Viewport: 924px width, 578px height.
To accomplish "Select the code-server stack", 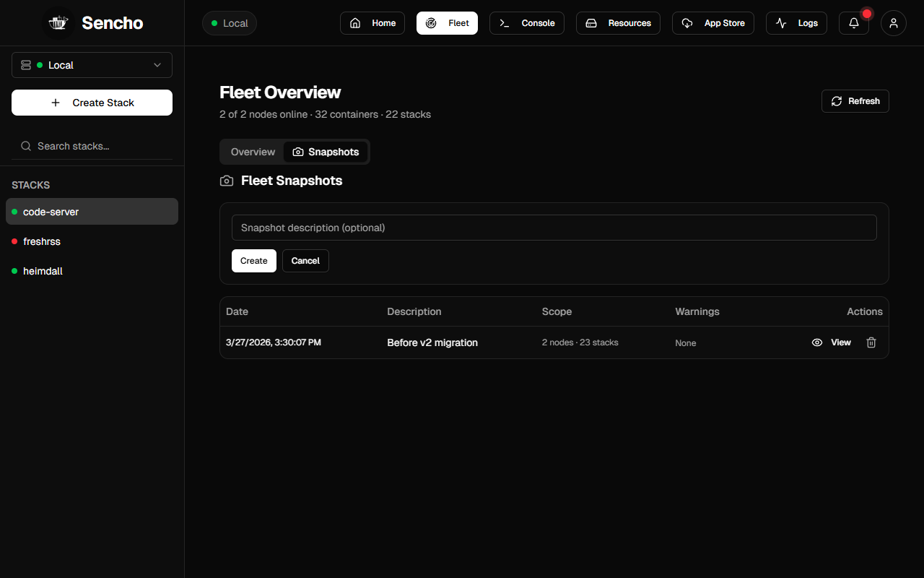I will click(x=92, y=212).
